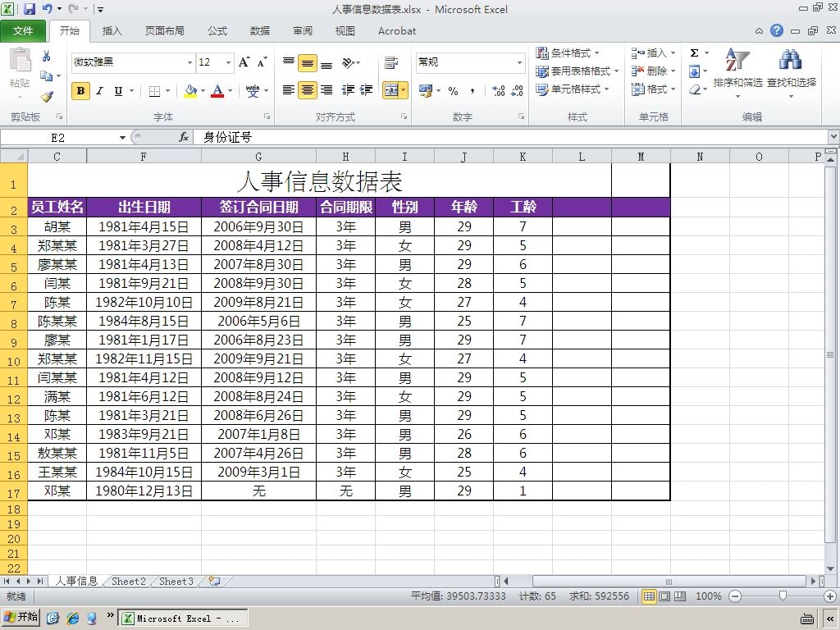Click the insert function fx icon
Image resolution: width=840 pixels, height=630 pixels.
click(x=184, y=138)
